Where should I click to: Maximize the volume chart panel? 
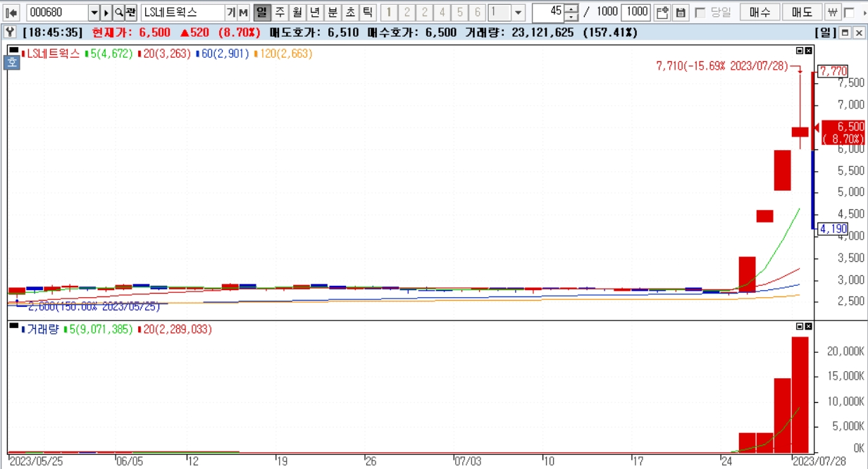800,326
